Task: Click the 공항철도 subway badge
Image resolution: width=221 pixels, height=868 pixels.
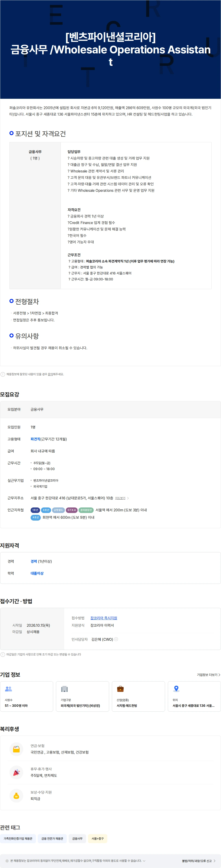Action: pyautogui.click(x=58, y=510)
